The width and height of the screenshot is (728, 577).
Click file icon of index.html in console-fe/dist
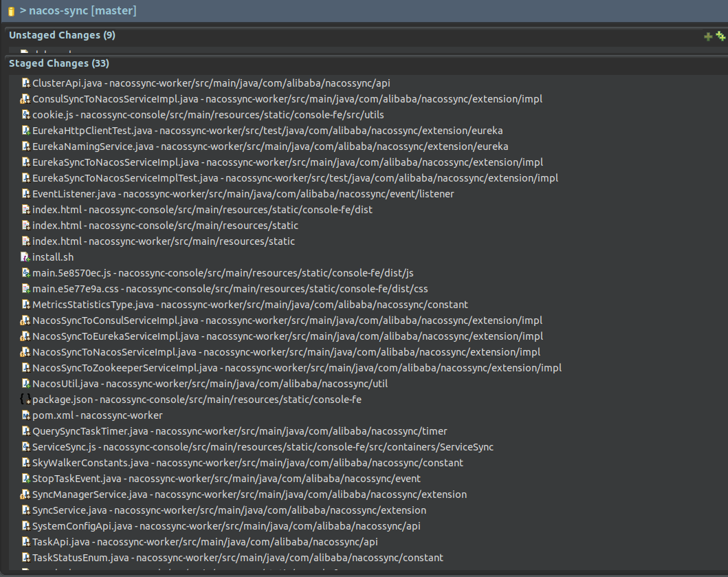click(26, 210)
